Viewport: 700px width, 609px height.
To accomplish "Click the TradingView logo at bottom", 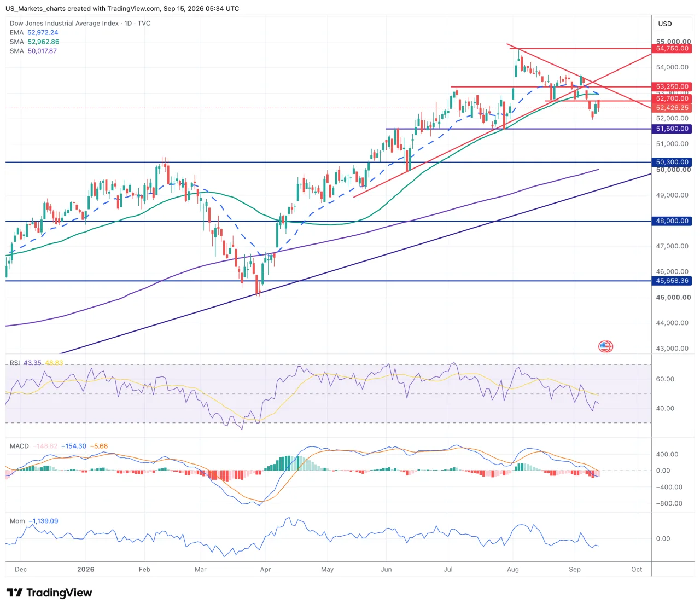I will click(x=49, y=593).
